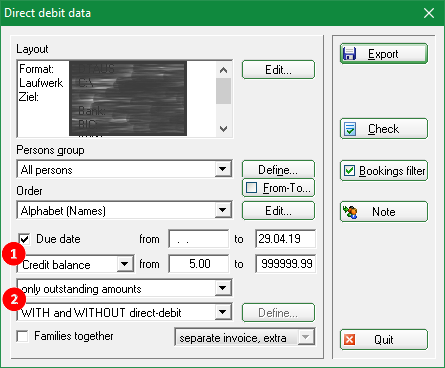Screen dimensions: 445x368
Task: Toggle the Bookings filter checkbox
Action: tap(349, 171)
